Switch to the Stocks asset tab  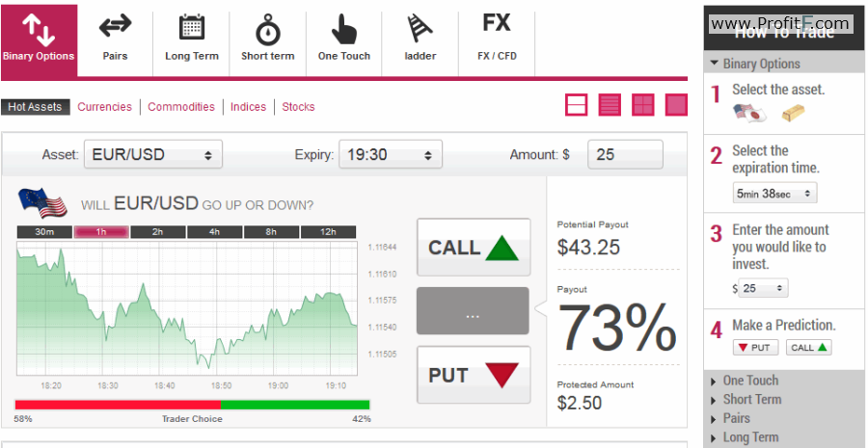pyautogui.click(x=298, y=107)
